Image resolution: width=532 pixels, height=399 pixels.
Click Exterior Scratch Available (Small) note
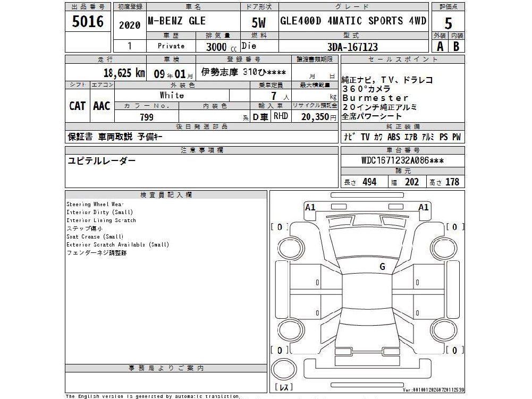click(118, 244)
